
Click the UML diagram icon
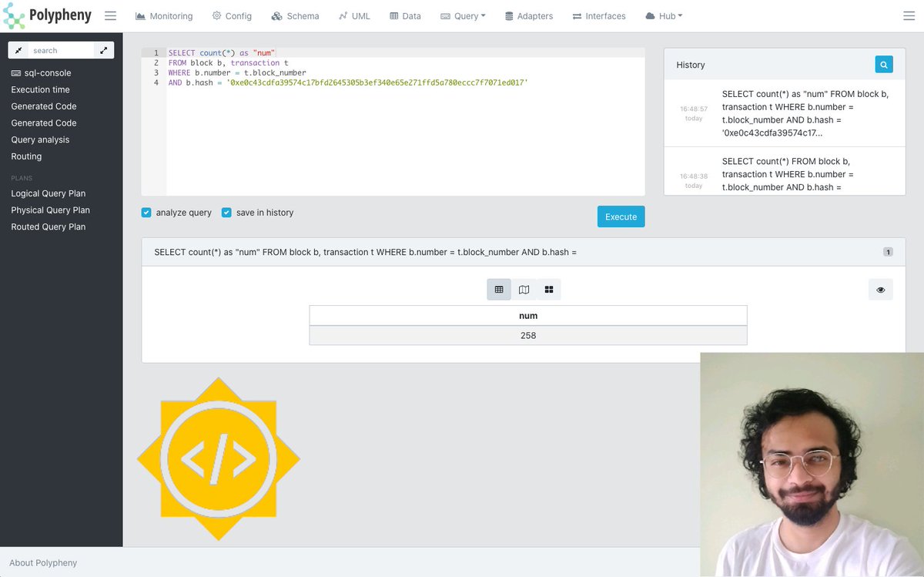pyautogui.click(x=343, y=16)
